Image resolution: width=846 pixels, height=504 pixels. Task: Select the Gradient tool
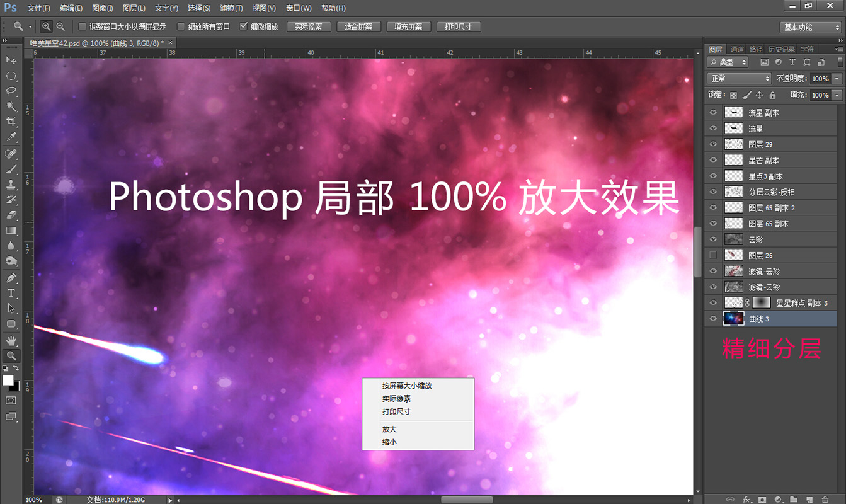point(11,231)
